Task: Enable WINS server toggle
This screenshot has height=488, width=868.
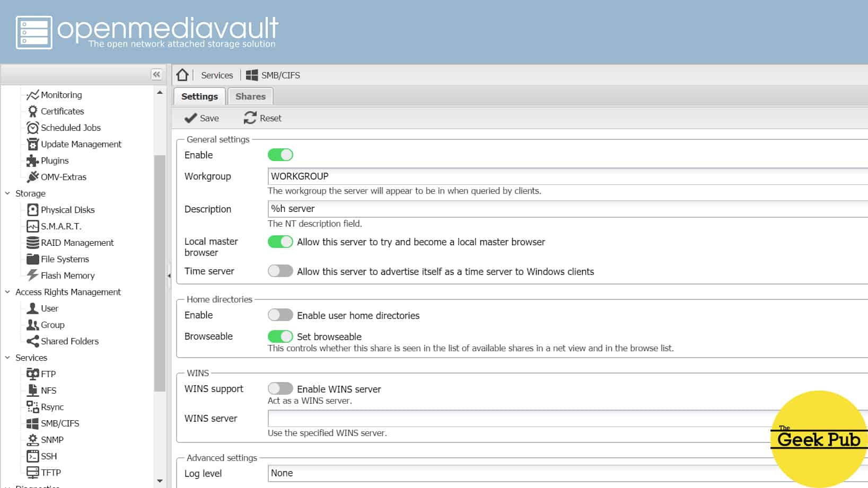Action: [280, 388]
